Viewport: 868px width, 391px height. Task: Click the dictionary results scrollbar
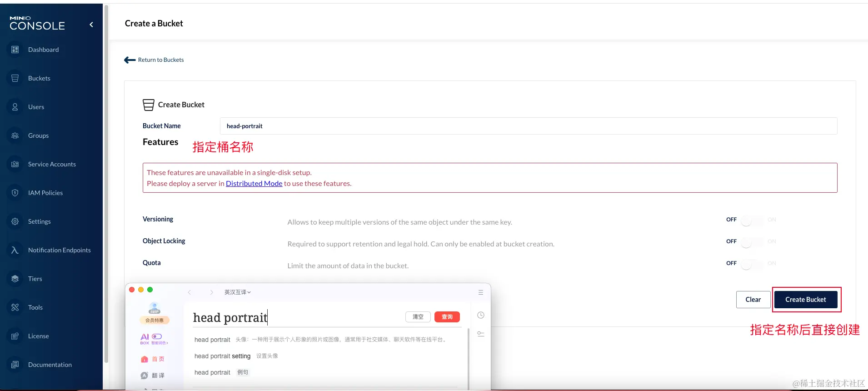(468, 359)
